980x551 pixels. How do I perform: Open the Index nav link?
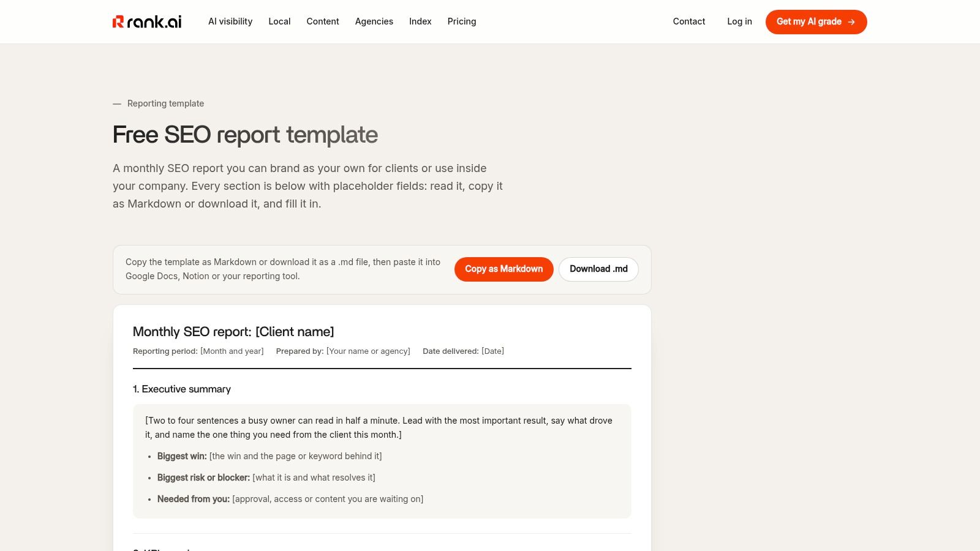[x=420, y=21]
